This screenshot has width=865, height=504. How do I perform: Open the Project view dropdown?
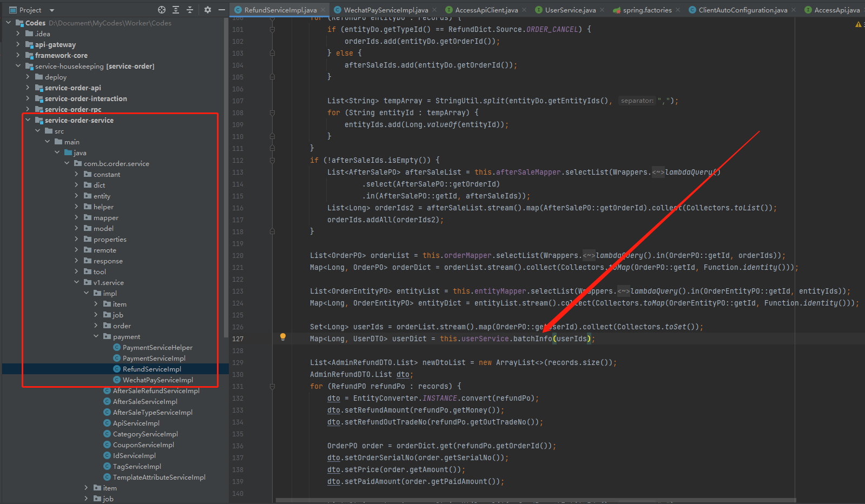point(52,10)
